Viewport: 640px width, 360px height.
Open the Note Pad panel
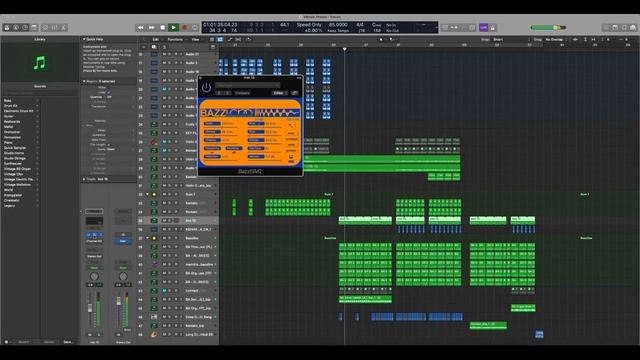(x=615, y=27)
